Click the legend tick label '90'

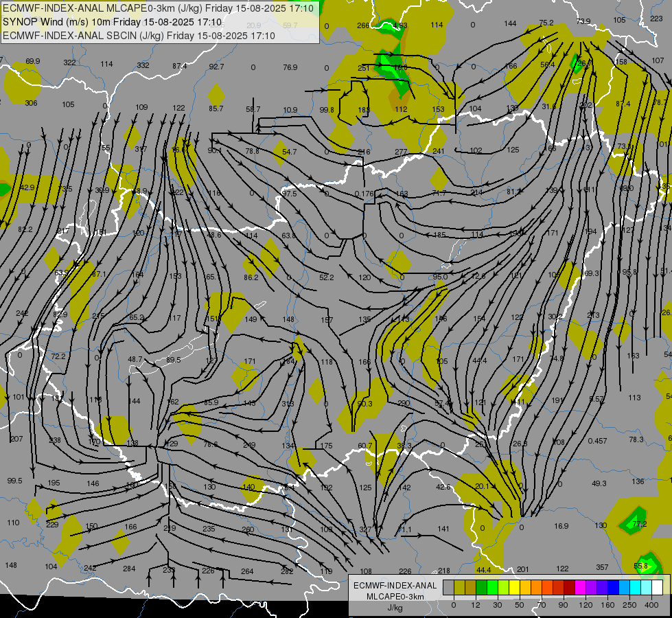pos(563,605)
